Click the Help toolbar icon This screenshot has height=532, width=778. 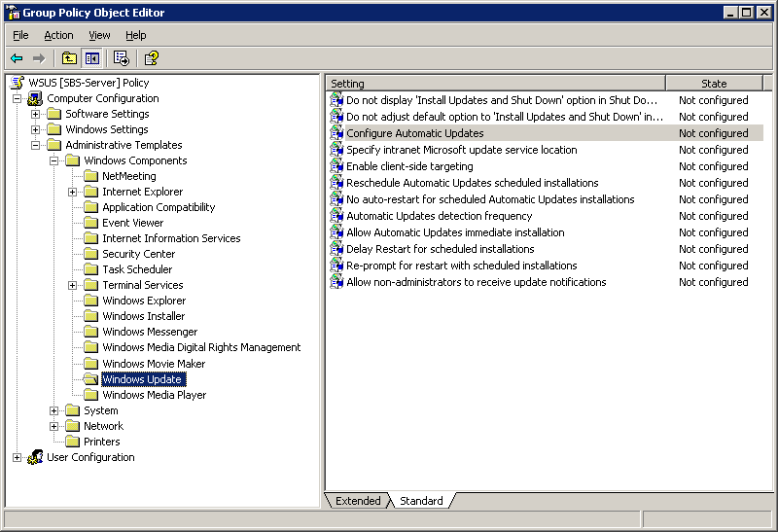(x=152, y=58)
